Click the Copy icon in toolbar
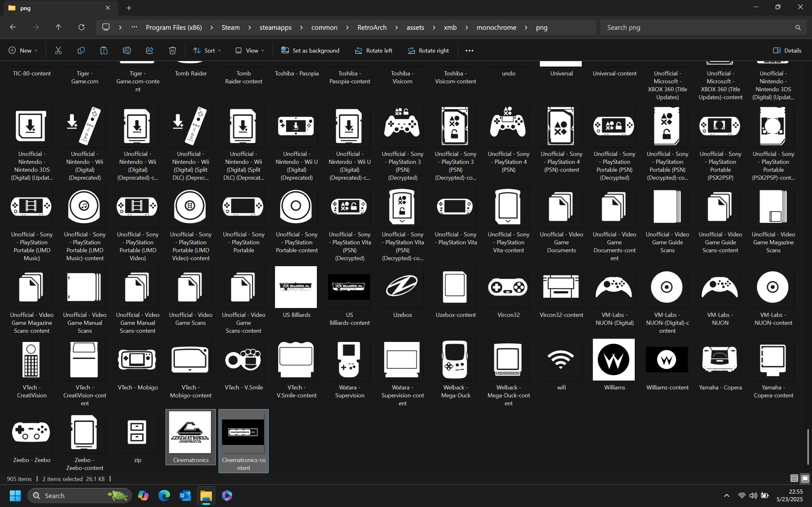 pos(81,51)
